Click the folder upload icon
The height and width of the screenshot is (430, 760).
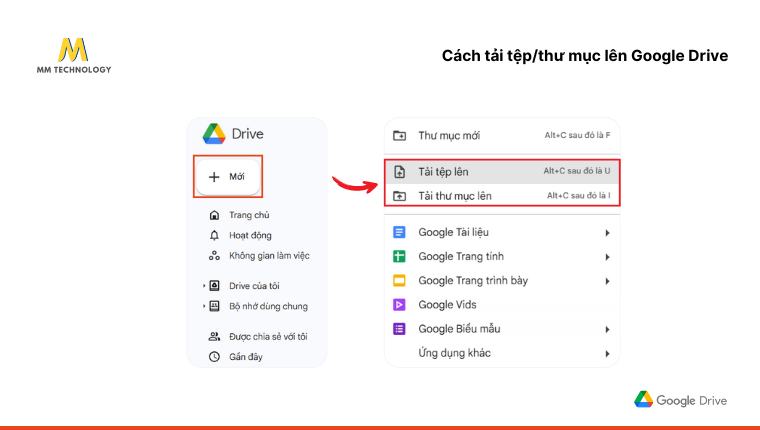399,196
